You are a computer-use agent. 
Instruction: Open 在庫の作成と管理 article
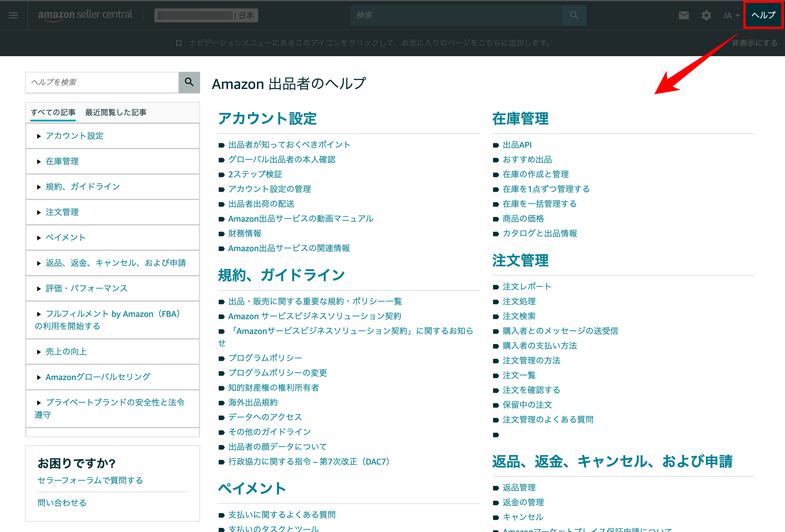click(x=536, y=174)
